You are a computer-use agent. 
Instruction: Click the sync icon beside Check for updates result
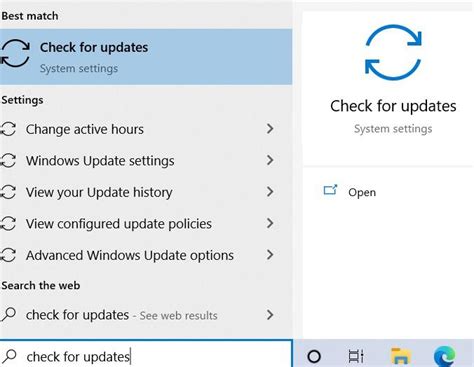[x=15, y=53]
